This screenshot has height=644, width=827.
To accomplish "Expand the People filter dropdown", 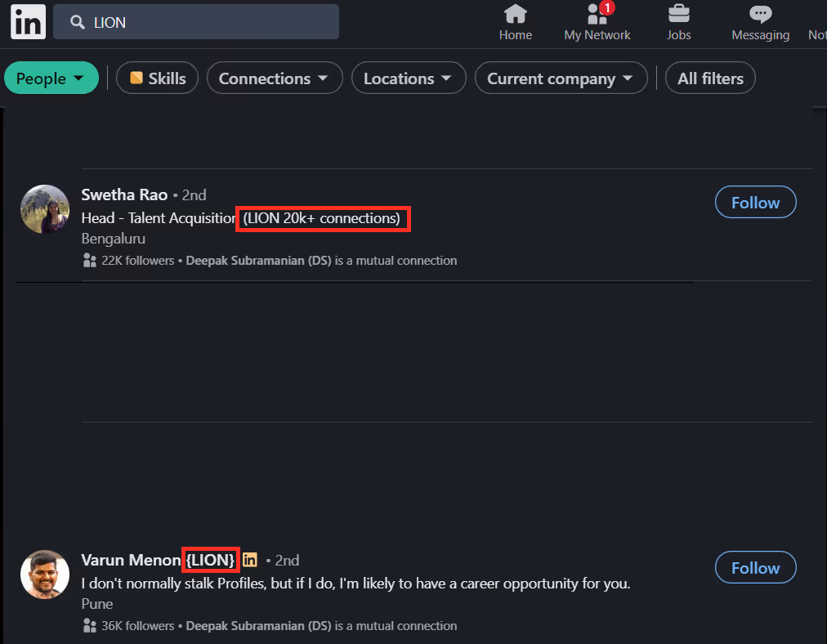I will 51,78.
